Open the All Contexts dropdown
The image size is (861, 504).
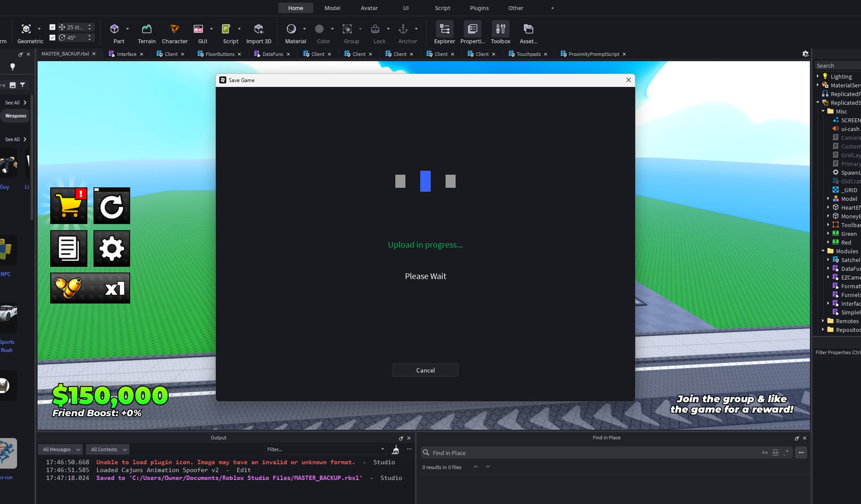coord(108,449)
